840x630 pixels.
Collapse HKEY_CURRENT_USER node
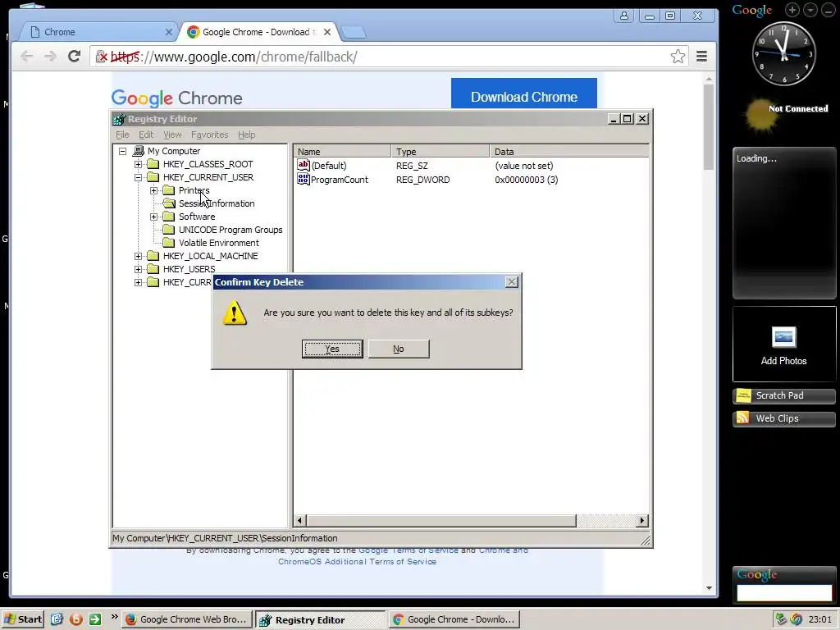pos(138,177)
